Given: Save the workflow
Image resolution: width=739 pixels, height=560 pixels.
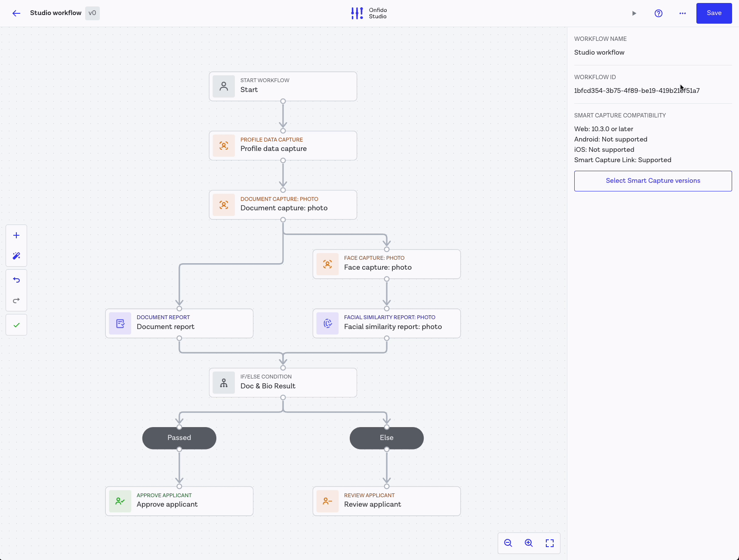Looking at the screenshot, I should pos(714,13).
